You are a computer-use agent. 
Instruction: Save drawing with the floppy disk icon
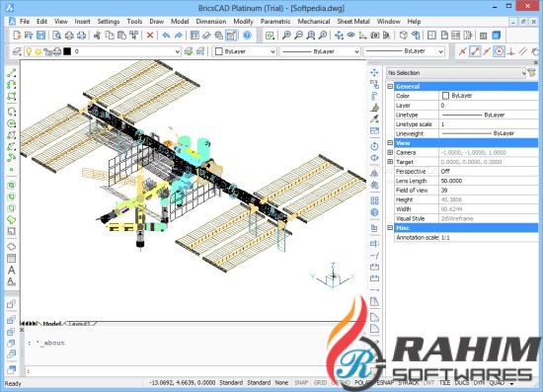point(40,35)
